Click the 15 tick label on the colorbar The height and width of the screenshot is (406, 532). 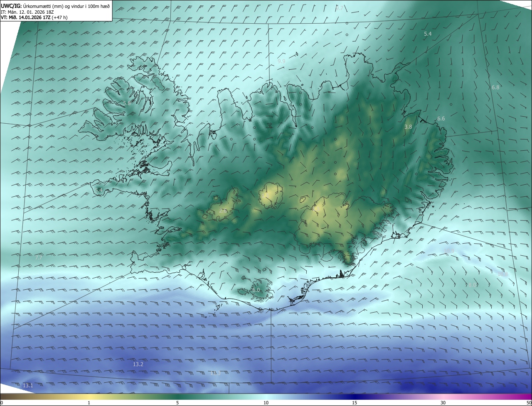click(x=355, y=403)
